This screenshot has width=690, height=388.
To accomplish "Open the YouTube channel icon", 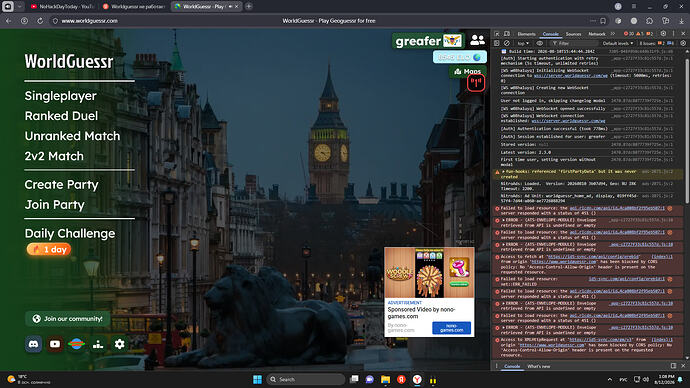I will [x=55, y=344].
